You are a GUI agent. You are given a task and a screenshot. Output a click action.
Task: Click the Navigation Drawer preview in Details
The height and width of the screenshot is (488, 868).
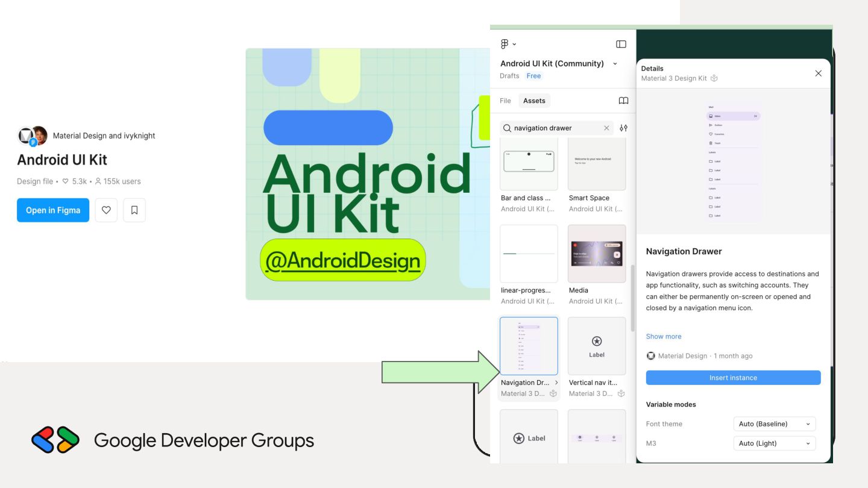(733, 163)
